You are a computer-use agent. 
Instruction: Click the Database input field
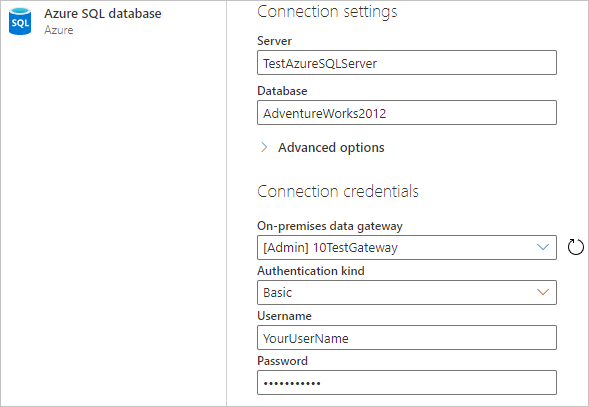coord(407,112)
